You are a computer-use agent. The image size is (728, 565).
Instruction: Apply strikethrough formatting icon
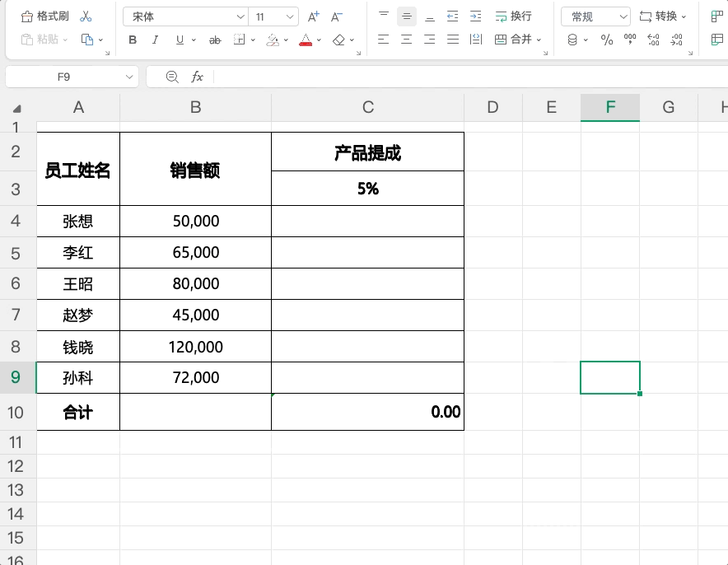pyautogui.click(x=214, y=40)
